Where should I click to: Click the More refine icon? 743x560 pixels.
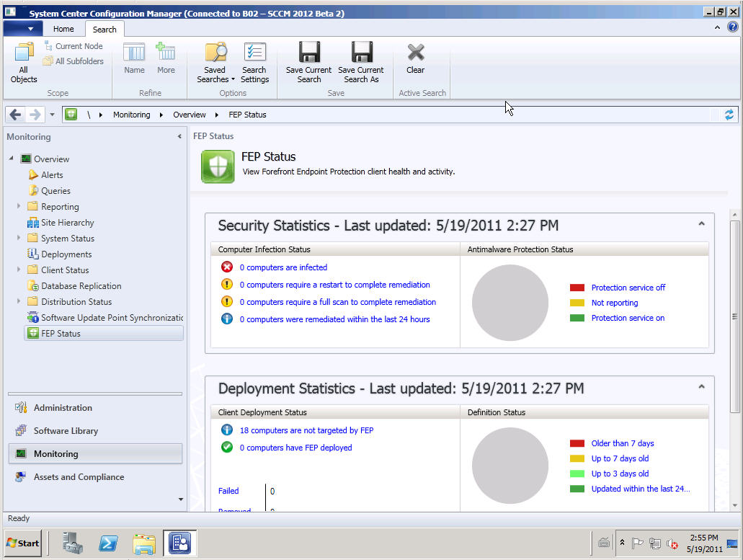pos(166,58)
